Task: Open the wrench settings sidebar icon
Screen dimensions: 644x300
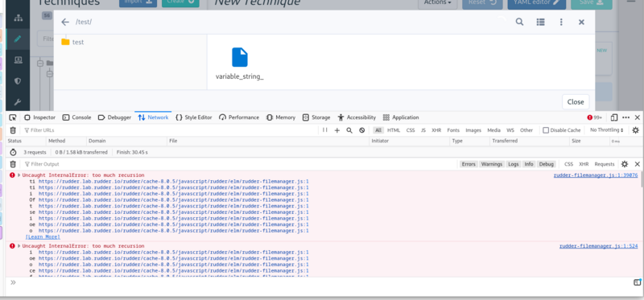Action: pyautogui.click(x=18, y=101)
